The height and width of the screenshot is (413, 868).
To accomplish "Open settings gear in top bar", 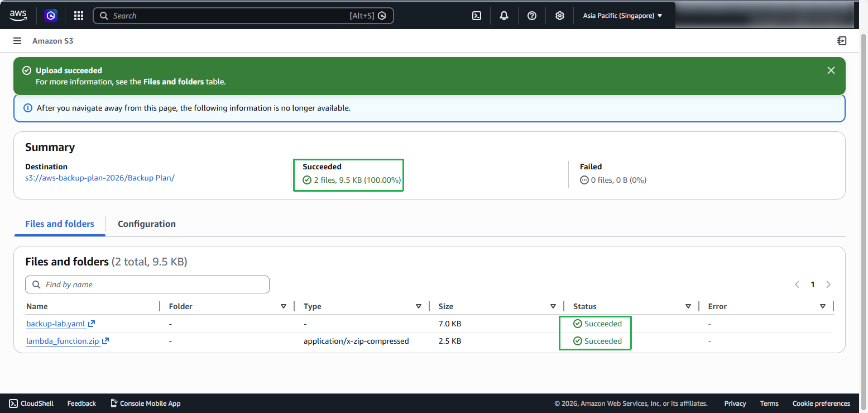I will coord(560,16).
